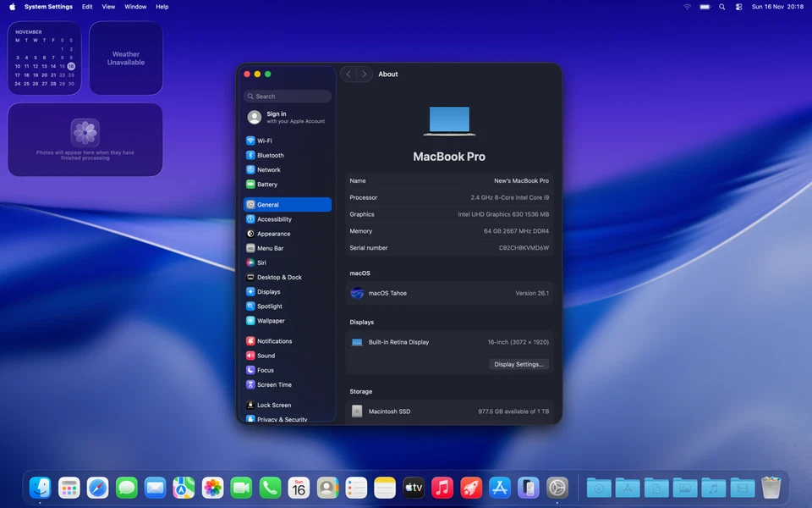Open Siri settings

click(x=261, y=262)
